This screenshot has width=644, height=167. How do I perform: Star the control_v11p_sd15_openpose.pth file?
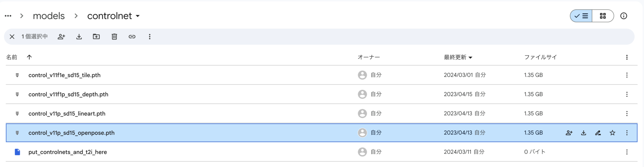[x=612, y=133]
